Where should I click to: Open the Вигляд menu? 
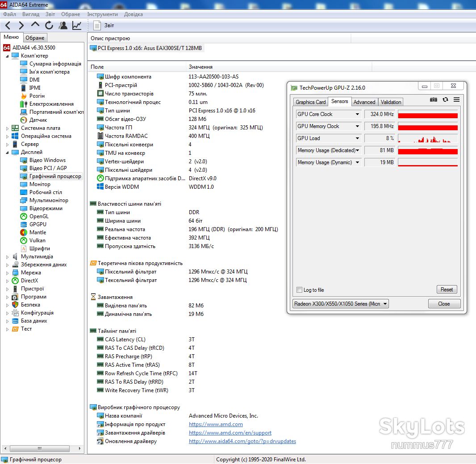pyautogui.click(x=31, y=14)
